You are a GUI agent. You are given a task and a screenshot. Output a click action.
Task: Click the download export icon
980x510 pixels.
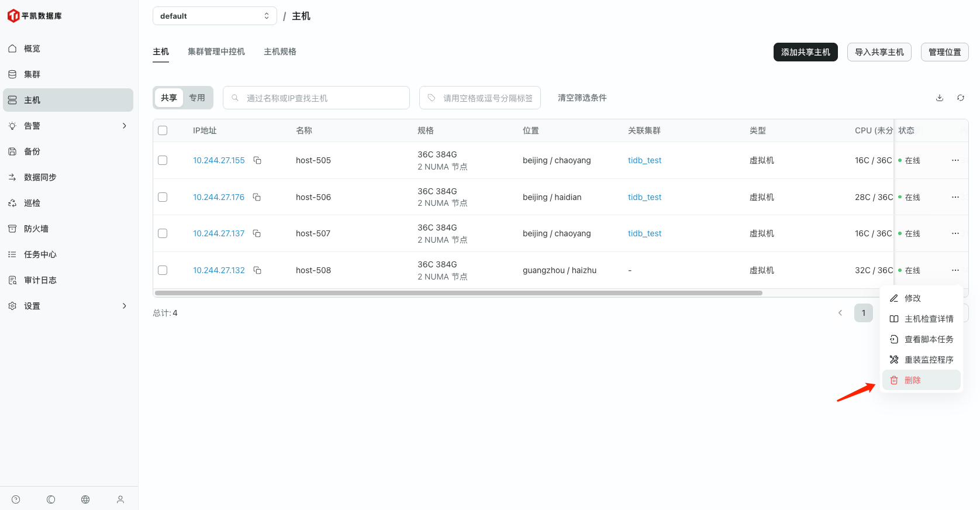(940, 98)
